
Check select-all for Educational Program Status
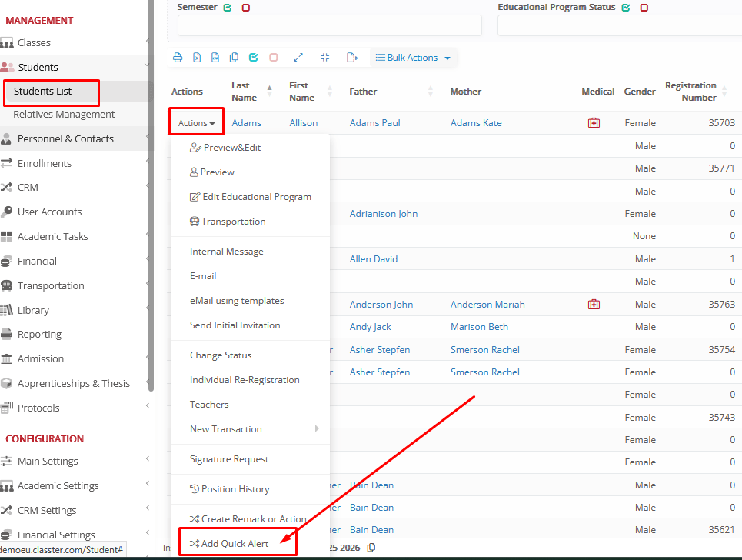(x=626, y=8)
